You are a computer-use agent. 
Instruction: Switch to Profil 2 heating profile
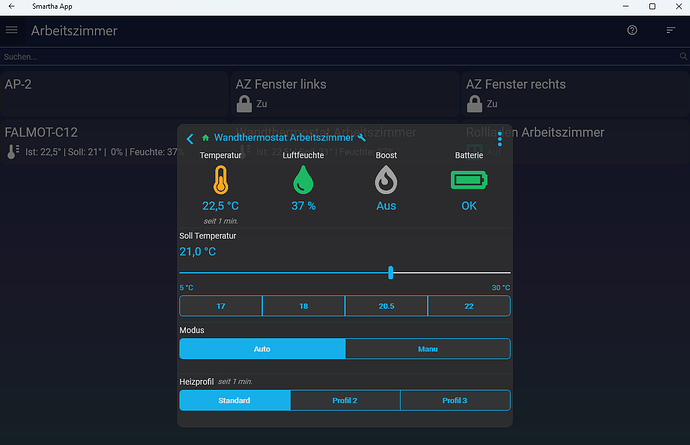click(345, 400)
